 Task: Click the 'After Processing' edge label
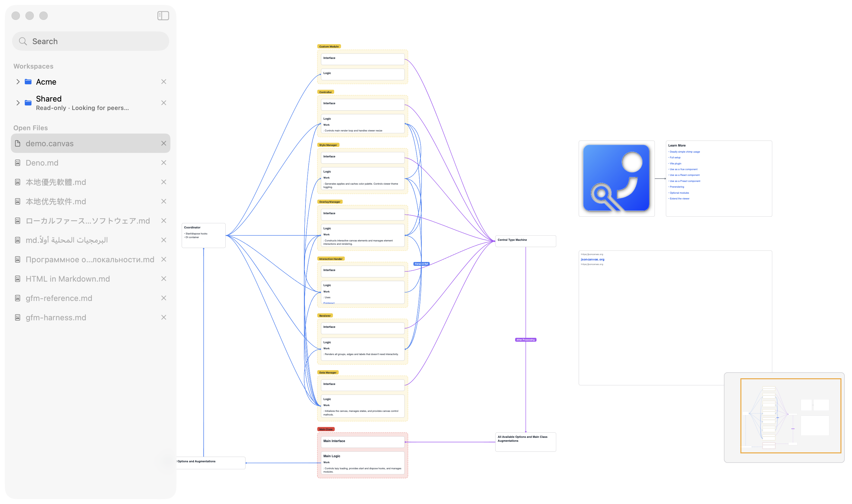(526, 340)
